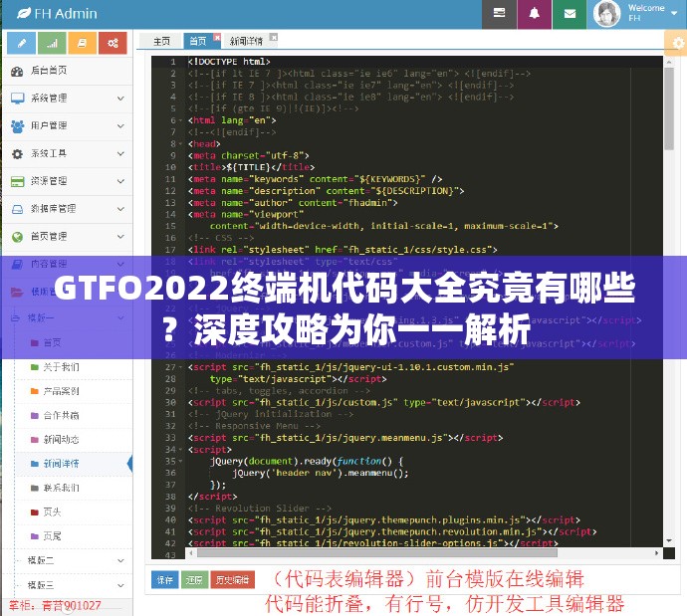Expand the 用户管理 menu
Image resolution: width=687 pixels, height=616 pixels.
coord(68,126)
